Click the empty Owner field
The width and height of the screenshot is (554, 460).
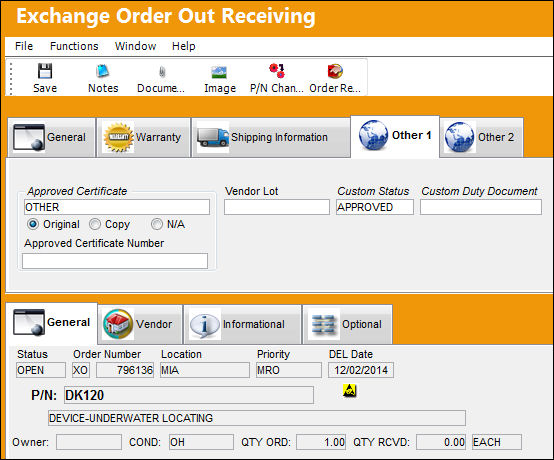[89, 442]
